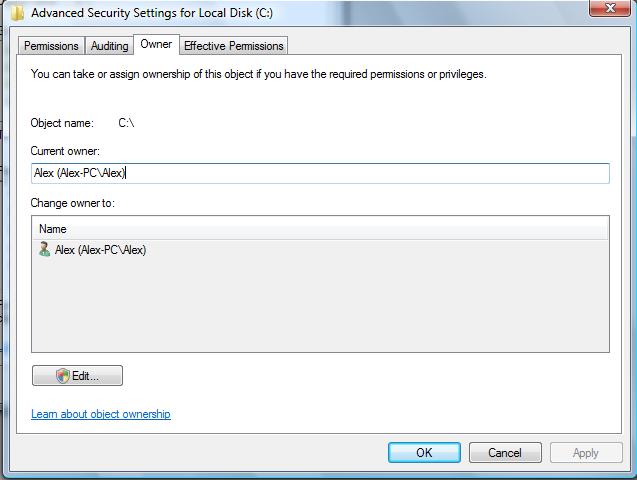Click the dialog title bar text
The width and height of the screenshot is (637, 480).
tap(152, 14)
